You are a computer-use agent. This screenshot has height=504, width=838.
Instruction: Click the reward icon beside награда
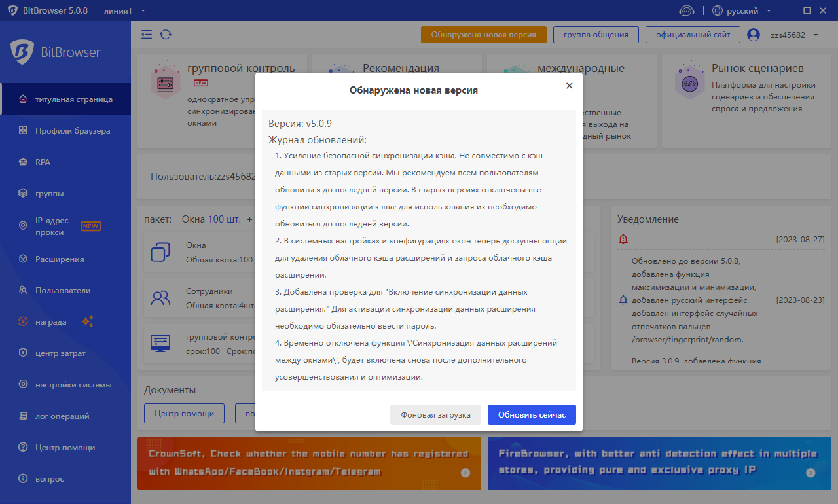23,322
